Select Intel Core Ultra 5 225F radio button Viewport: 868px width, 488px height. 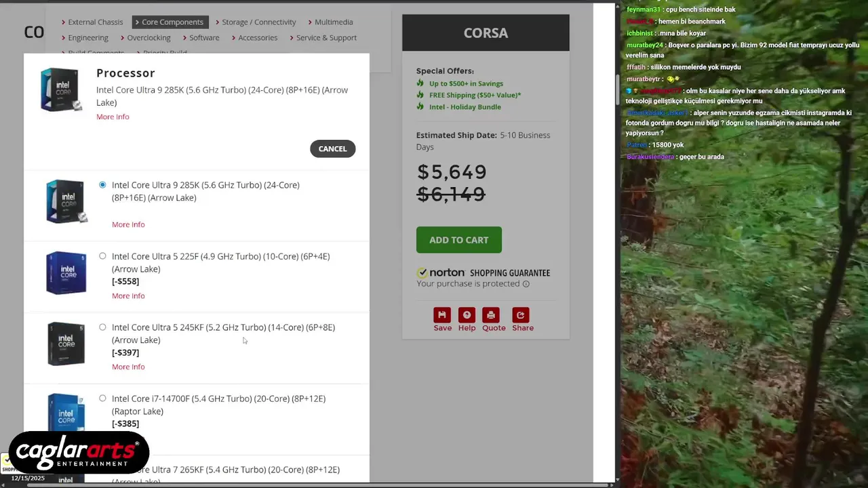tap(102, 256)
